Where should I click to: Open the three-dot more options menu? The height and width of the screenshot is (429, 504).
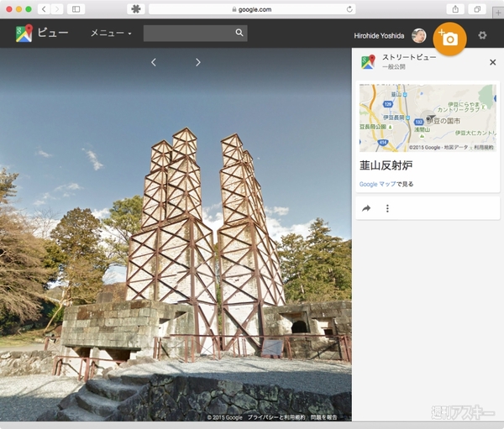tap(387, 208)
